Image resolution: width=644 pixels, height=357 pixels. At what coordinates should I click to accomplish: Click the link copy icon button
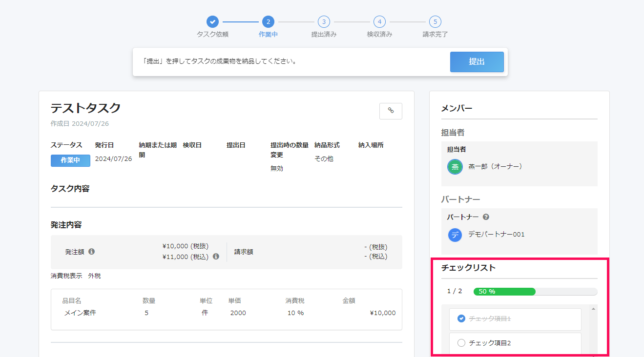[391, 111]
